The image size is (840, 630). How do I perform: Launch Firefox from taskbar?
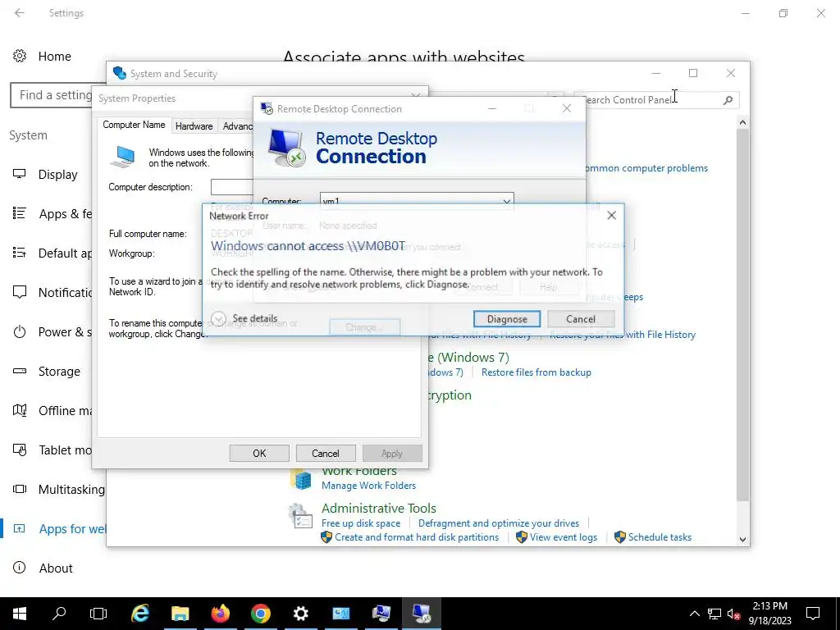pos(220,614)
